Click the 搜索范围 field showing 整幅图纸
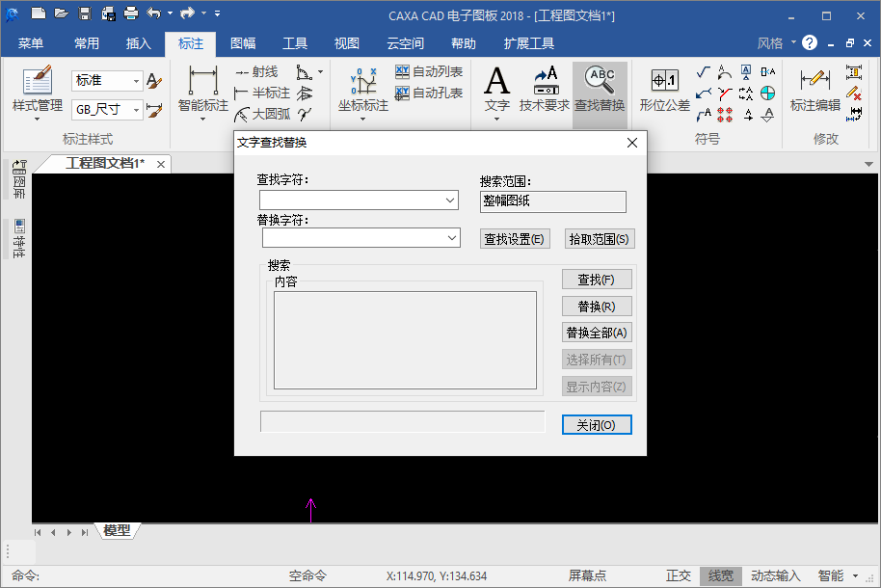Image resolution: width=881 pixels, height=588 pixels. (553, 201)
